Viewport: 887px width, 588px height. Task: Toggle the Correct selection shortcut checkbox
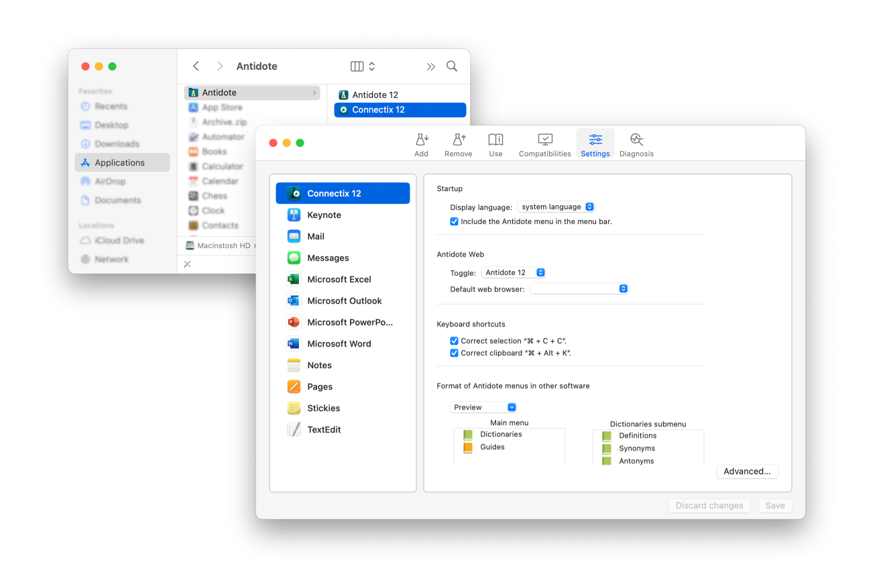454,341
